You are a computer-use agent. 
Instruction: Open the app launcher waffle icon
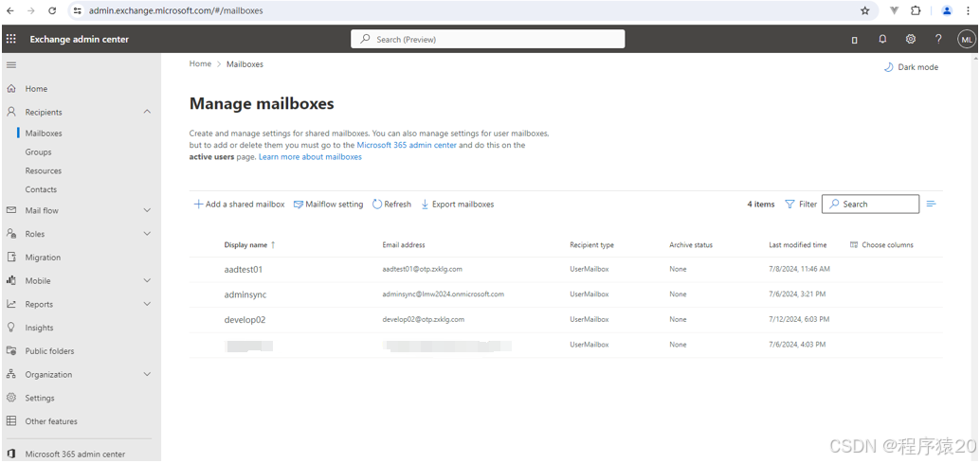(11, 39)
